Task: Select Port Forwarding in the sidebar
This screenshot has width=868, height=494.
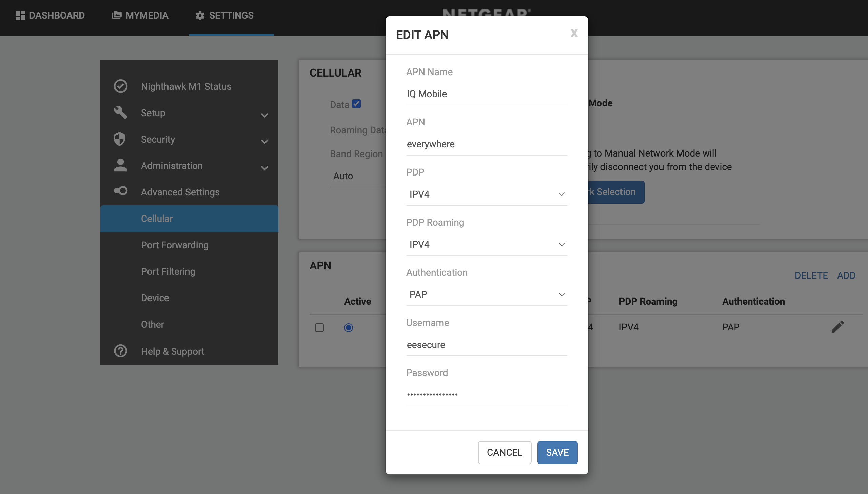Action: pyautogui.click(x=175, y=245)
